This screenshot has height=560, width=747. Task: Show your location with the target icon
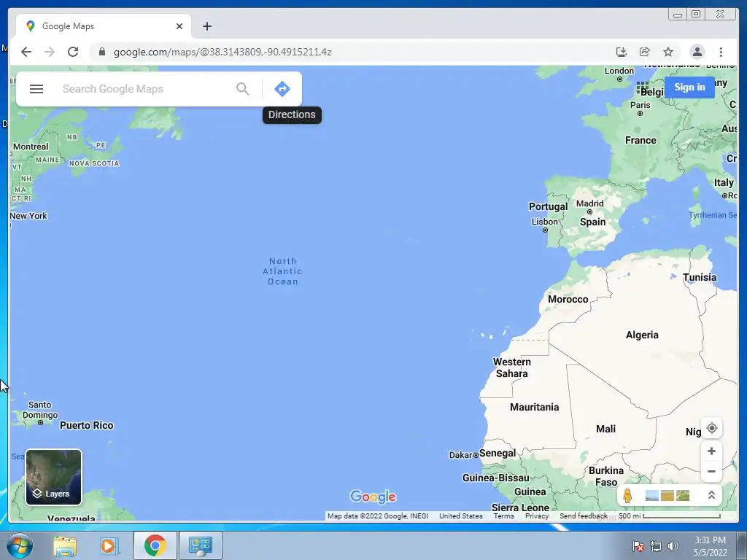711,428
